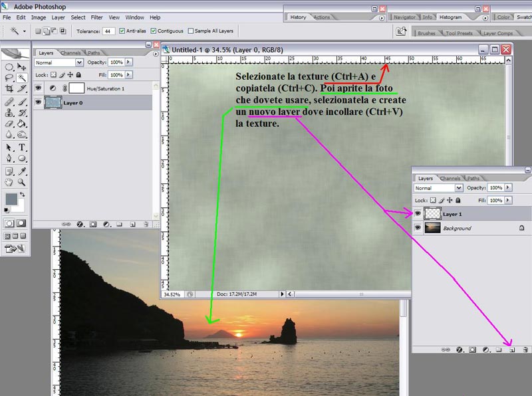Viewport: 532px width, 396px height.
Task: Select the Healing Brush tool
Action: 9,102
